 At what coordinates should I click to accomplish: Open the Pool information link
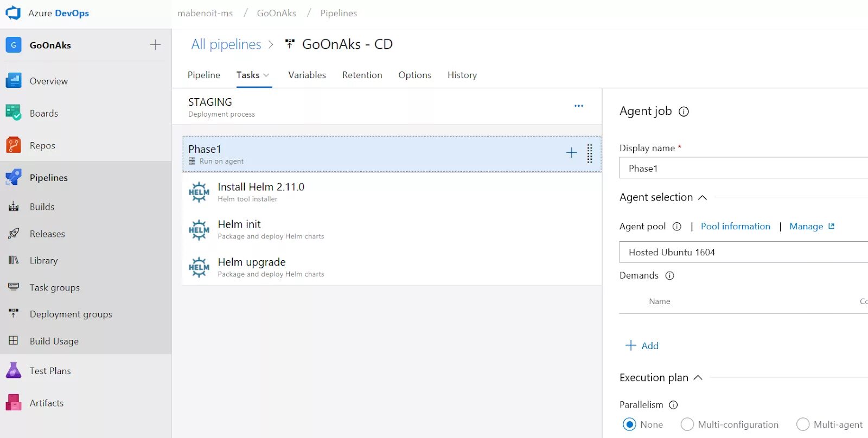click(x=736, y=226)
